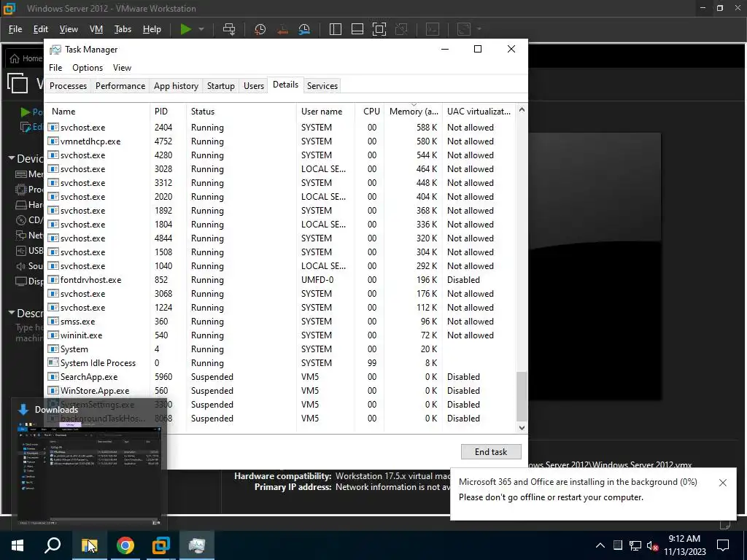Viewport: 747px width, 560px height.
Task: Toggle the library sidebar view icon
Action: tap(336, 29)
